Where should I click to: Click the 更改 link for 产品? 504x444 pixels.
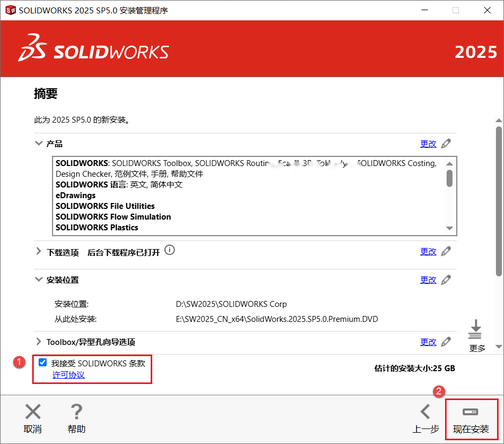point(428,144)
